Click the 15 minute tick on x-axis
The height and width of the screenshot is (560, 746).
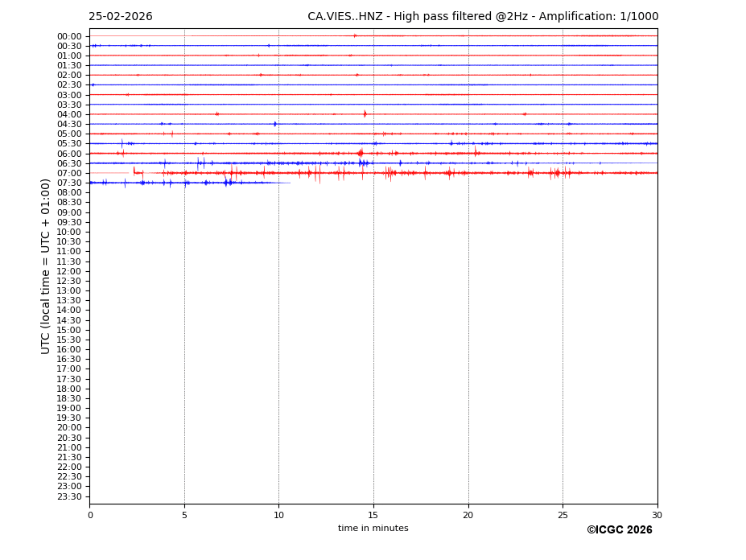point(373,515)
